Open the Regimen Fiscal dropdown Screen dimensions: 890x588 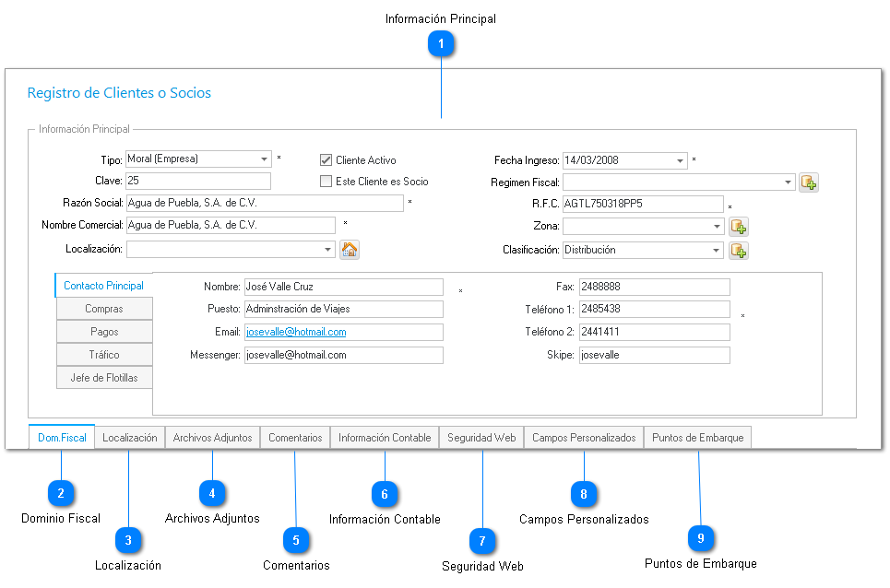788,182
